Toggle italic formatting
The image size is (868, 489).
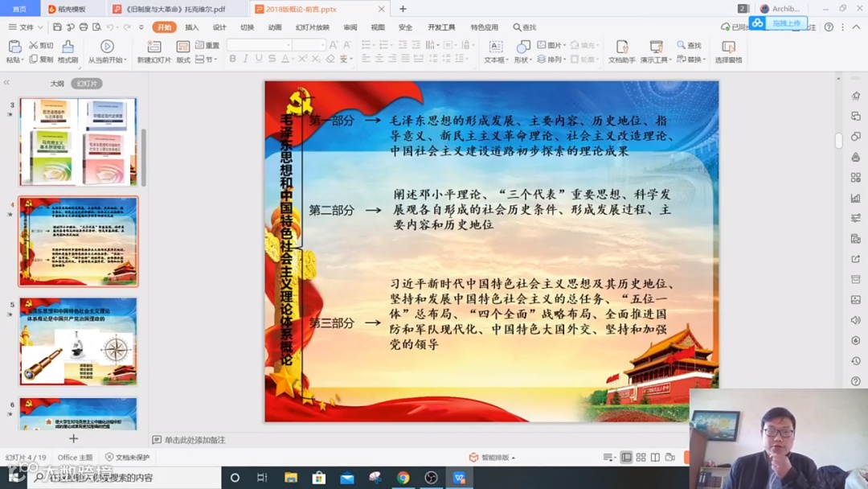click(x=246, y=59)
